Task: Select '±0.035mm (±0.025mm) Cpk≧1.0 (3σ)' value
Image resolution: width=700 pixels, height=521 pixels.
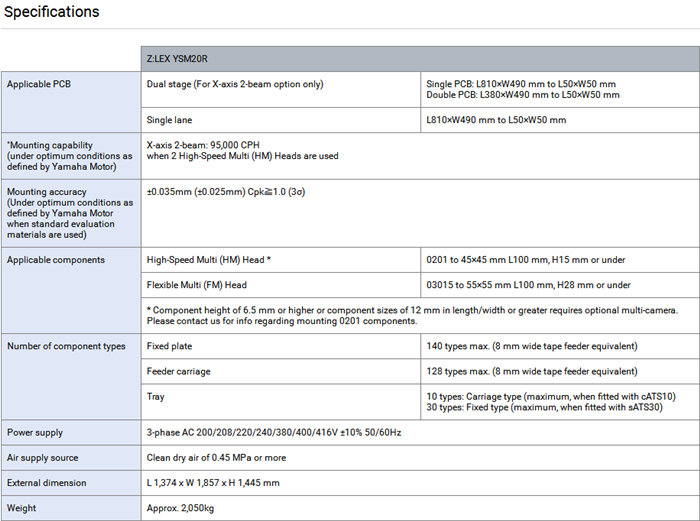Action: click(x=226, y=192)
